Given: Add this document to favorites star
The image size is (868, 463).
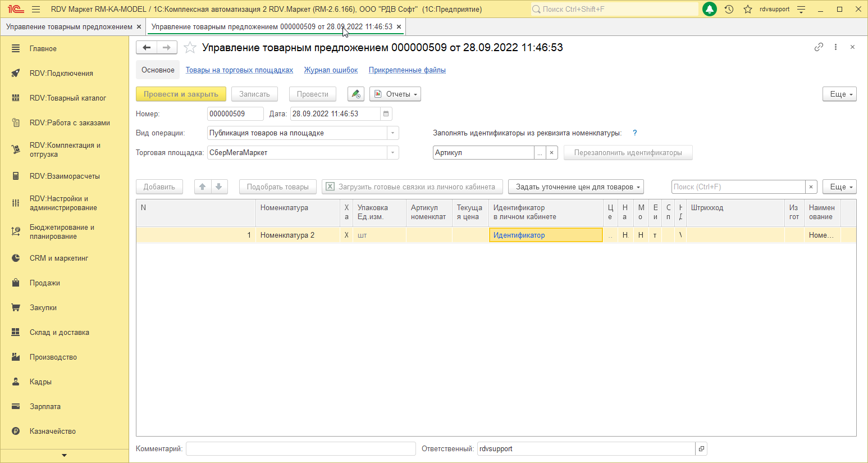Looking at the screenshot, I should (190, 48).
